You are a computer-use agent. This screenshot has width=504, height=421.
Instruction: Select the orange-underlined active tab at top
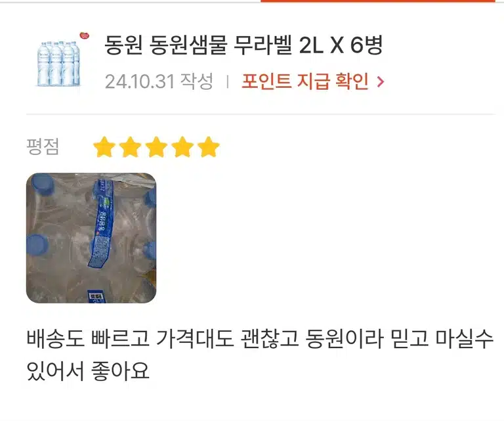click(x=378, y=1)
